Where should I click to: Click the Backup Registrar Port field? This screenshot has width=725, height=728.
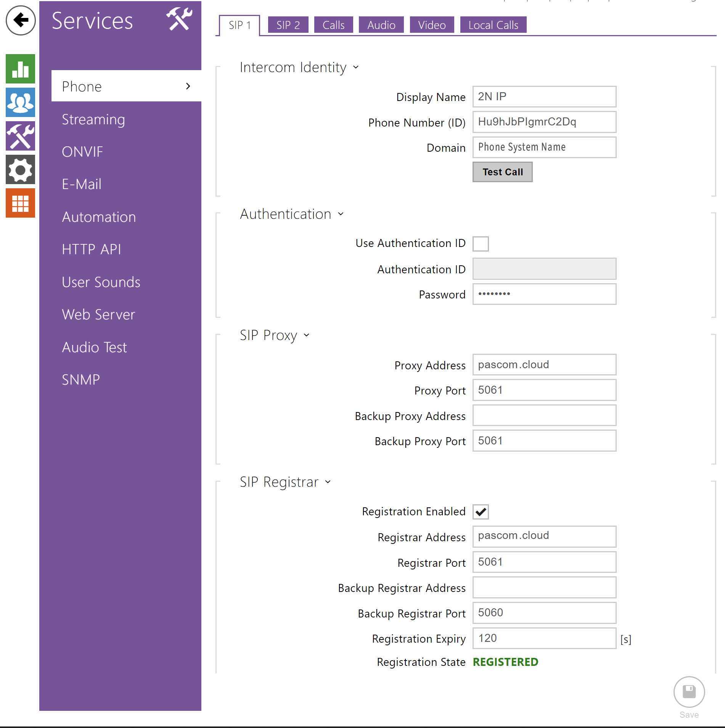tap(544, 613)
